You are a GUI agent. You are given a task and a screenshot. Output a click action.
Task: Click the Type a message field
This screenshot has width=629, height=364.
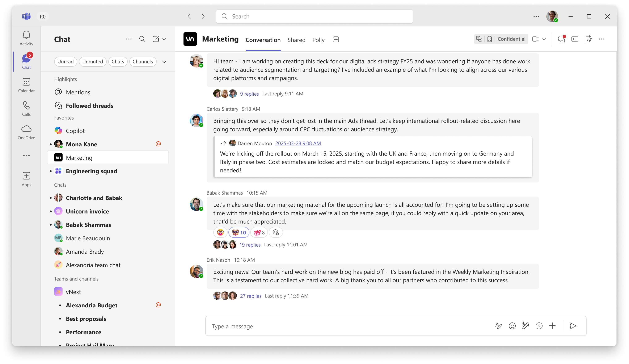(x=349, y=326)
